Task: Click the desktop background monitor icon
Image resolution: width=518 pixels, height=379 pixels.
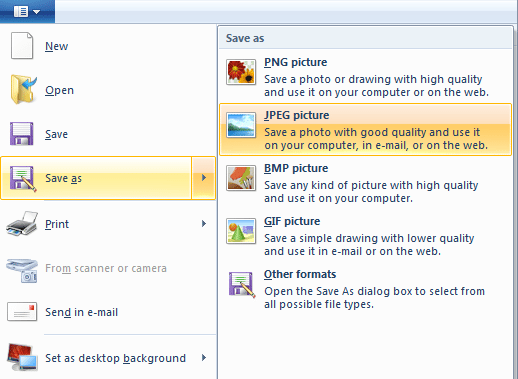Action: 22,357
